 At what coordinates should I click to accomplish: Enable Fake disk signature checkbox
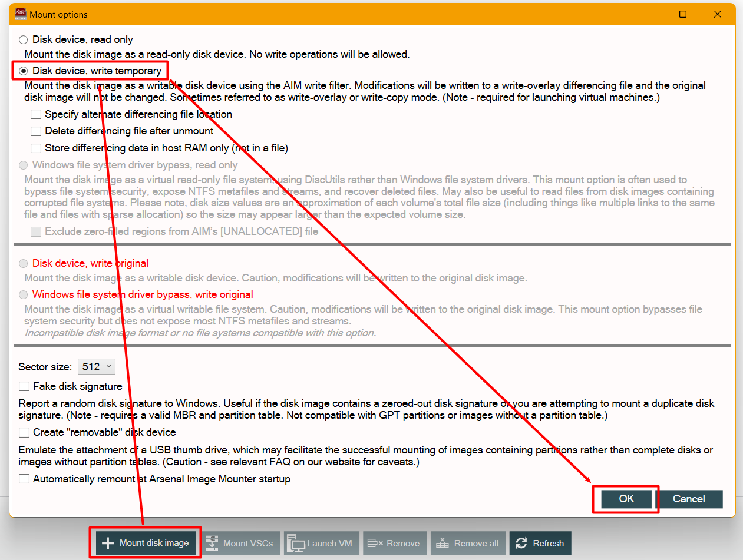[24, 386]
